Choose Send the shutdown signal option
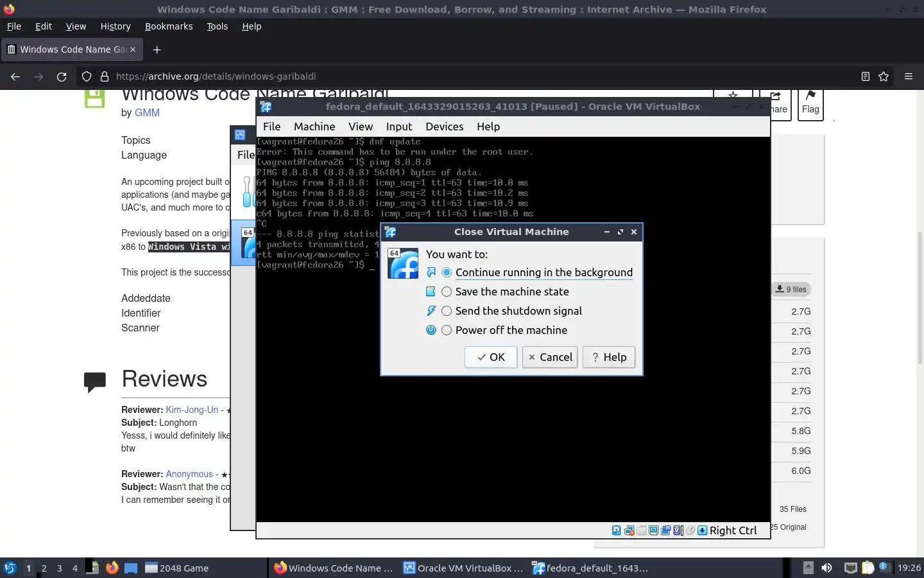This screenshot has width=924, height=578. pos(511,311)
